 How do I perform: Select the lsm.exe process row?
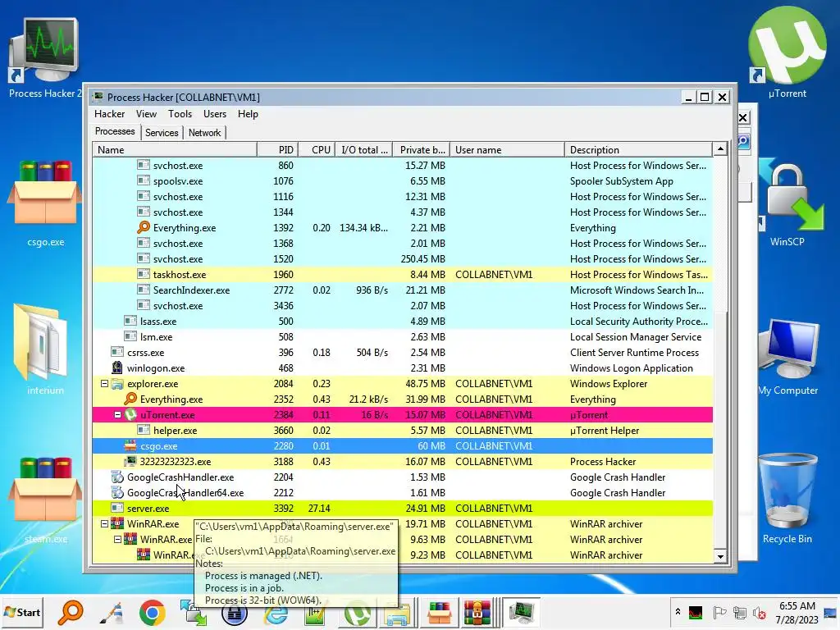point(403,337)
